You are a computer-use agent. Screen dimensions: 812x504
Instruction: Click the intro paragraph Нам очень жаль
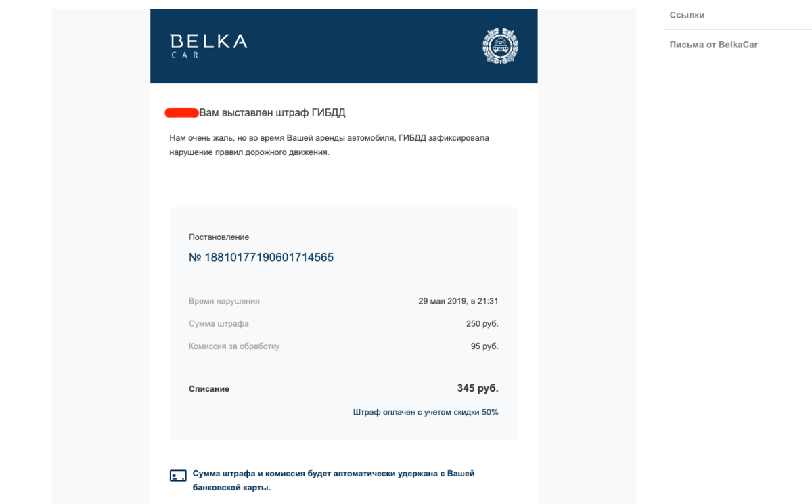[329, 145]
